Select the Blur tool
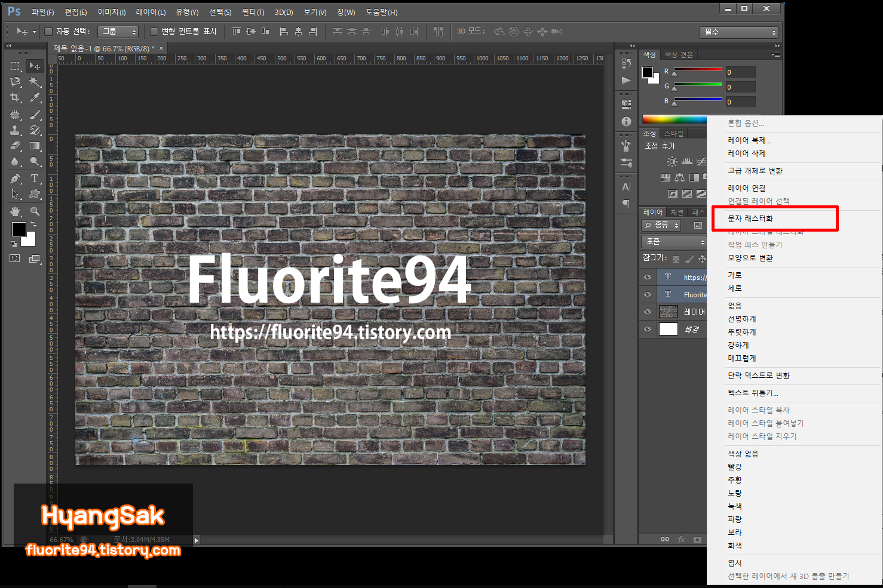Image resolution: width=883 pixels, height=588 pixels. pos(16,161)
